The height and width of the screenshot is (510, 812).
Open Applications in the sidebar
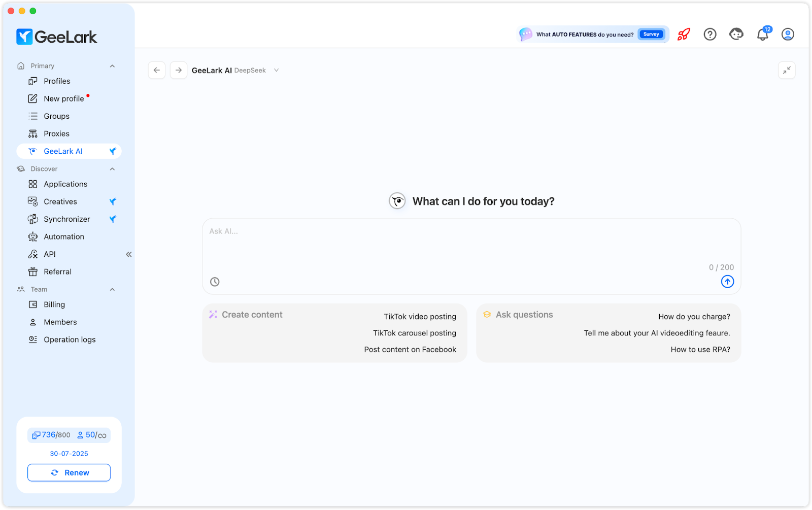pos(69,184)
